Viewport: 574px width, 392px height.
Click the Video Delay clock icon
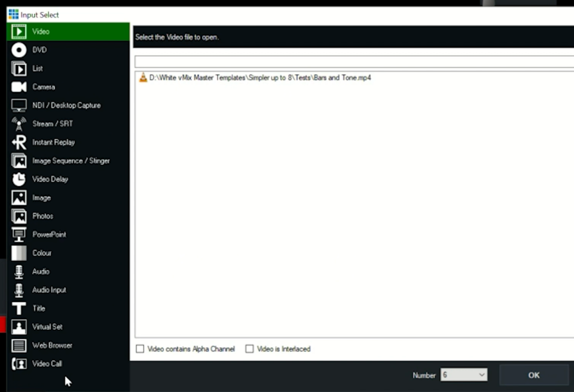[19, 179]
